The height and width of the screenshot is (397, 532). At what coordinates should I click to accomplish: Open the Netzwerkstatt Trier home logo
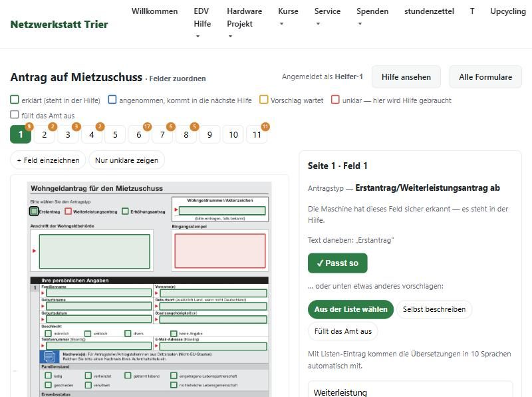click(x=59, y=25)
